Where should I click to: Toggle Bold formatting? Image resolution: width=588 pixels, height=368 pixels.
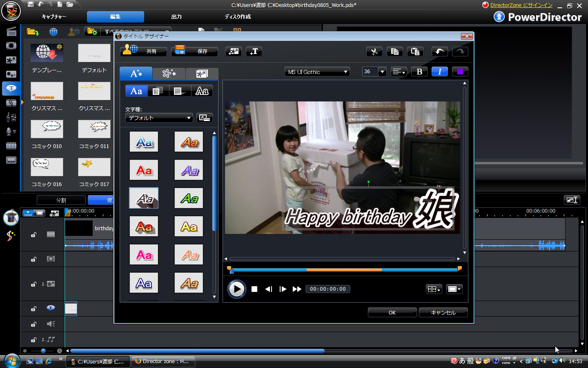(419, 72)
